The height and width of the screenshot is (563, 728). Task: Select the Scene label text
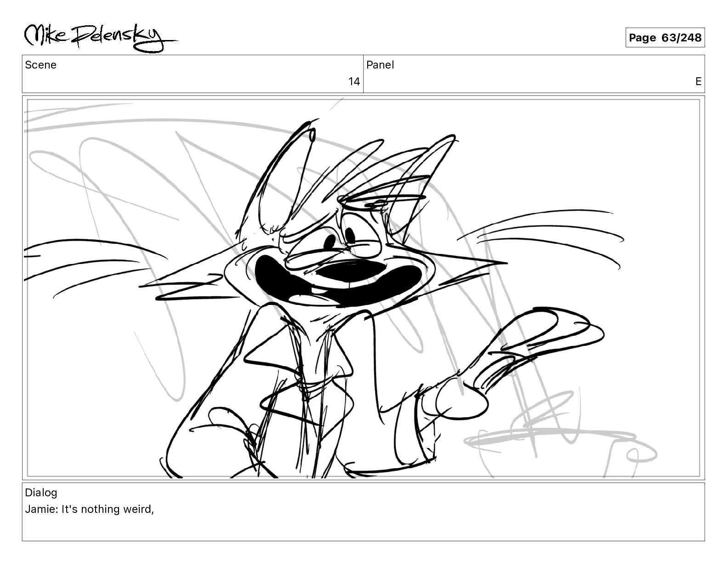coord(40,65)
